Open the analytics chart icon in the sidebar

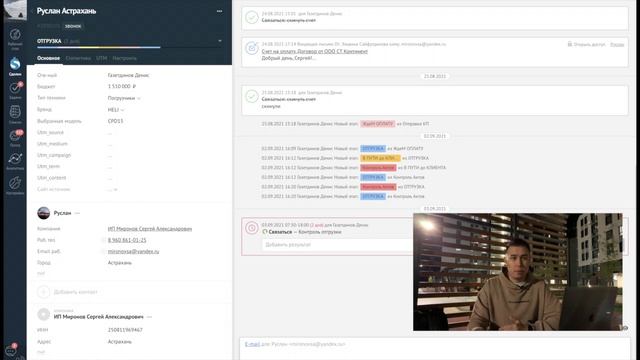pyautogui.click(x=15, y=159)
